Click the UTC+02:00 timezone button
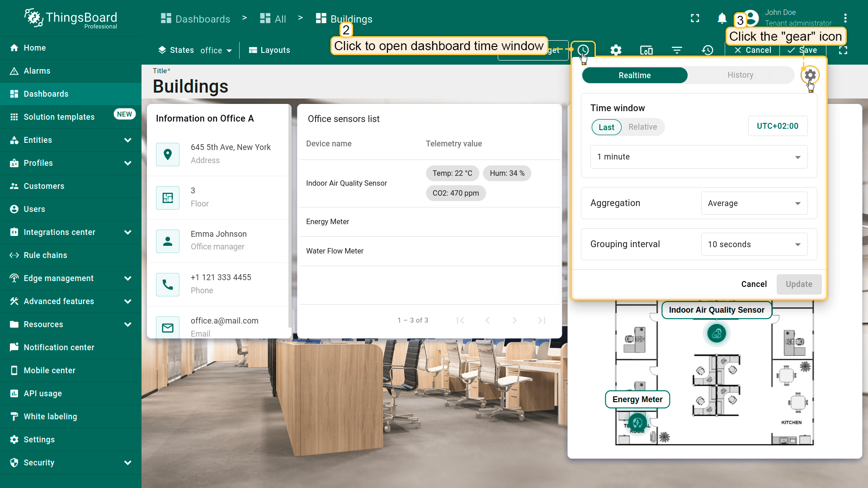The height and width of the screenshot is (488, 868). coord(778,126)
